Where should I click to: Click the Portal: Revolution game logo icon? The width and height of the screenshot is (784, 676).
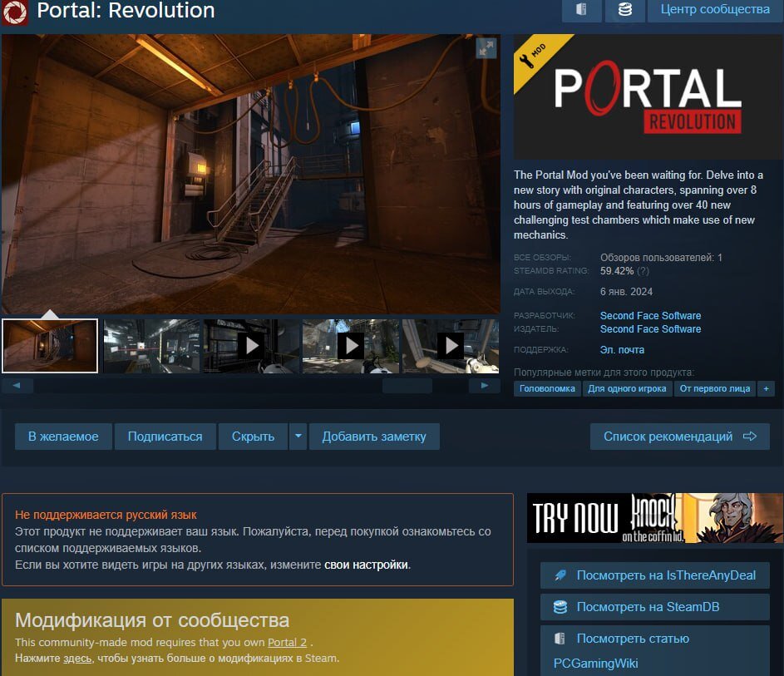(14, 12)
